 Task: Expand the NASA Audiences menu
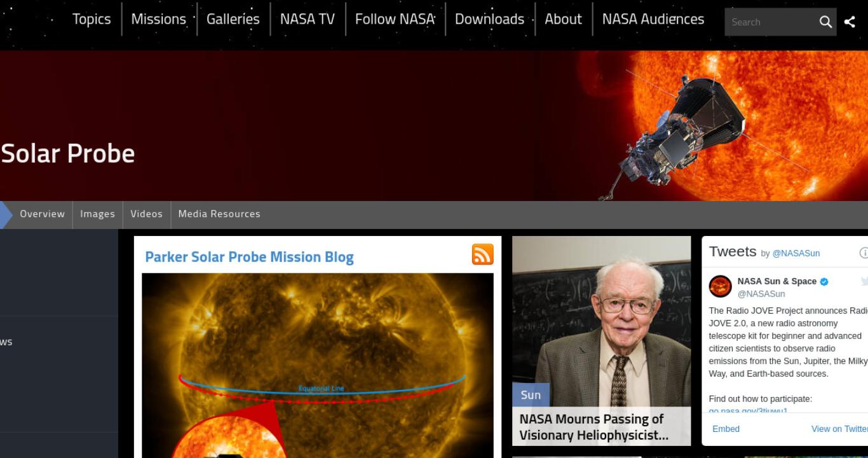(653, 19)
